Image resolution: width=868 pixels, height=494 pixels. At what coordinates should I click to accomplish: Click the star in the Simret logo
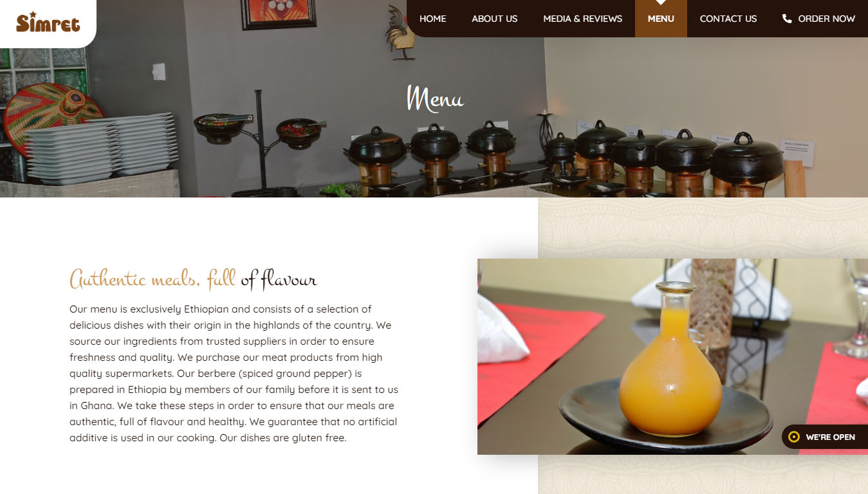click(x=33, y=15)
